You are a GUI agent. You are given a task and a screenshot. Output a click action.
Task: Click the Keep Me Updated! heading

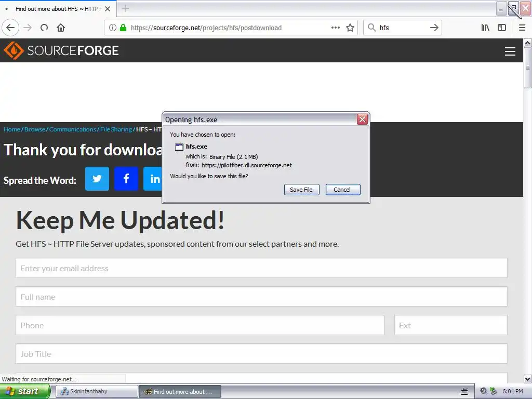click(120, 220)
